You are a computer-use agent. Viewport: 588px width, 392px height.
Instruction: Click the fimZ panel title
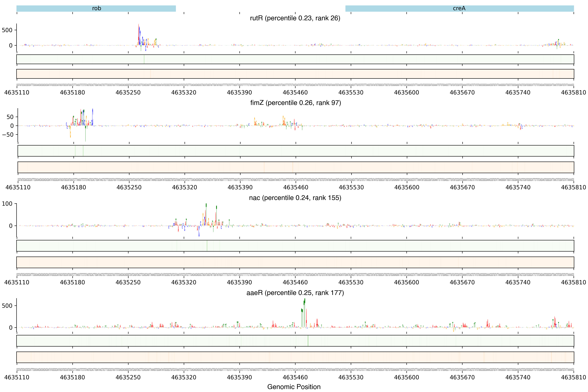[x=295, y=103]
